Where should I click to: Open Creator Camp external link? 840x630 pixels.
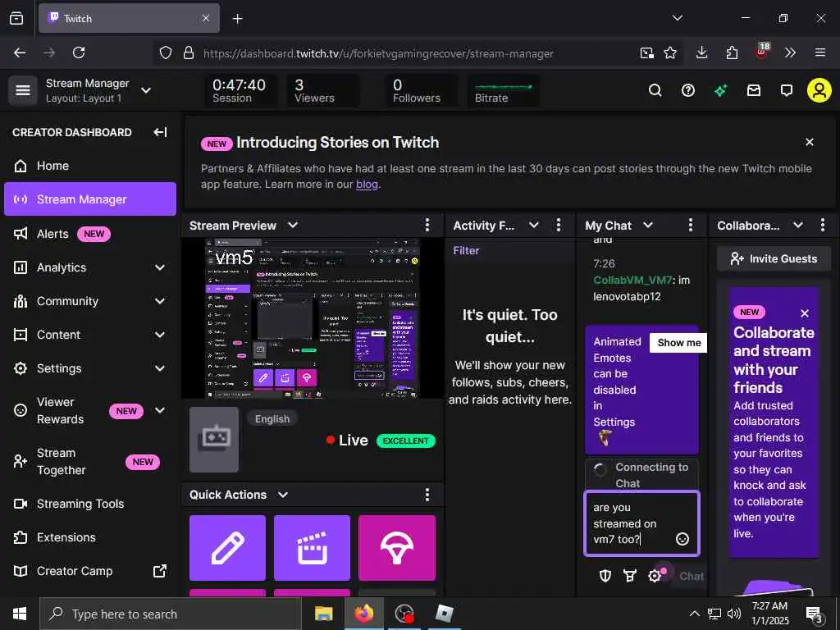(x=90, y=571)
